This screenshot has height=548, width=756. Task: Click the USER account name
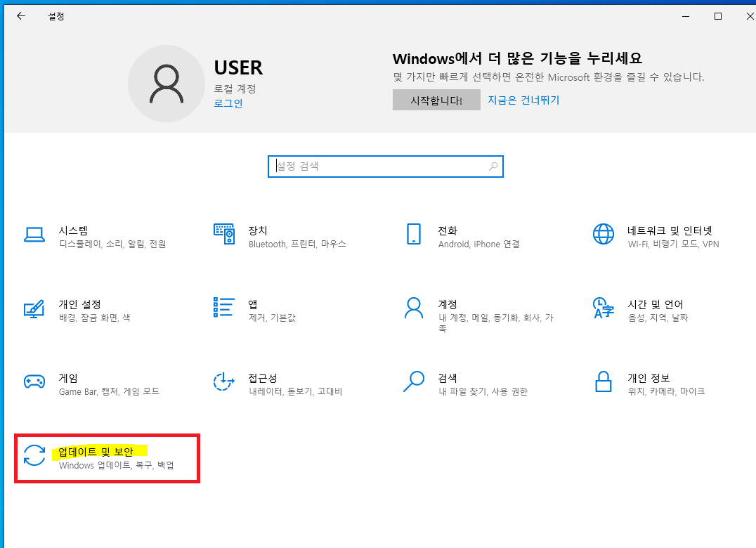[x=239, y=67]
